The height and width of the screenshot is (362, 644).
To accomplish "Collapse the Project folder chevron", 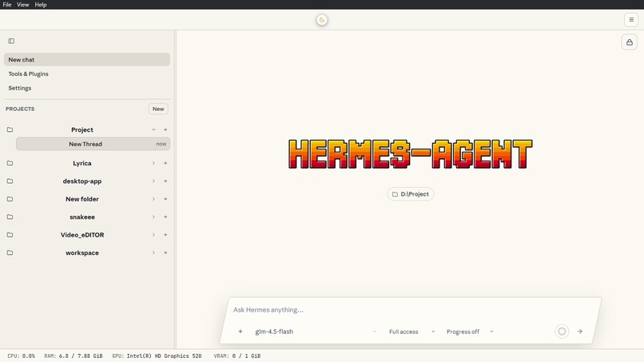I will click(x=153, y=129).
